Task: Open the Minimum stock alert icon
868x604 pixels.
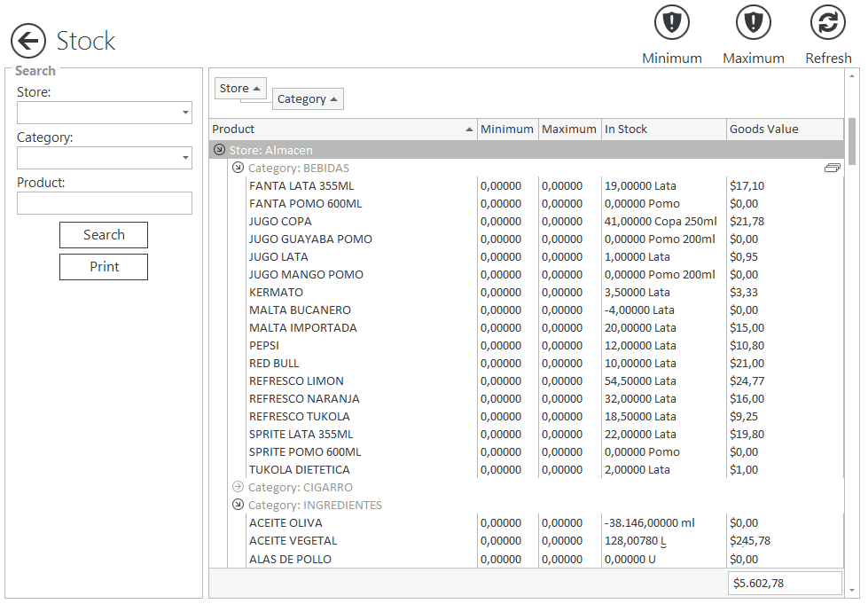Action: click(x=671, y=22)
